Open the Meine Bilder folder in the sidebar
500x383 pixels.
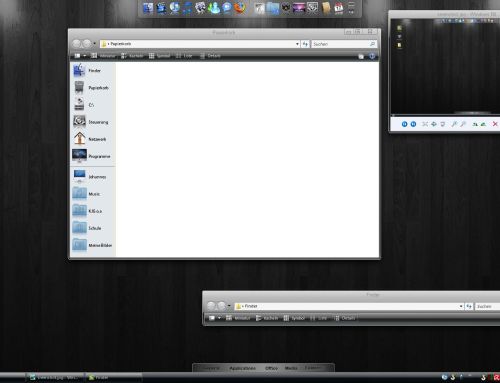pos(92,245)
